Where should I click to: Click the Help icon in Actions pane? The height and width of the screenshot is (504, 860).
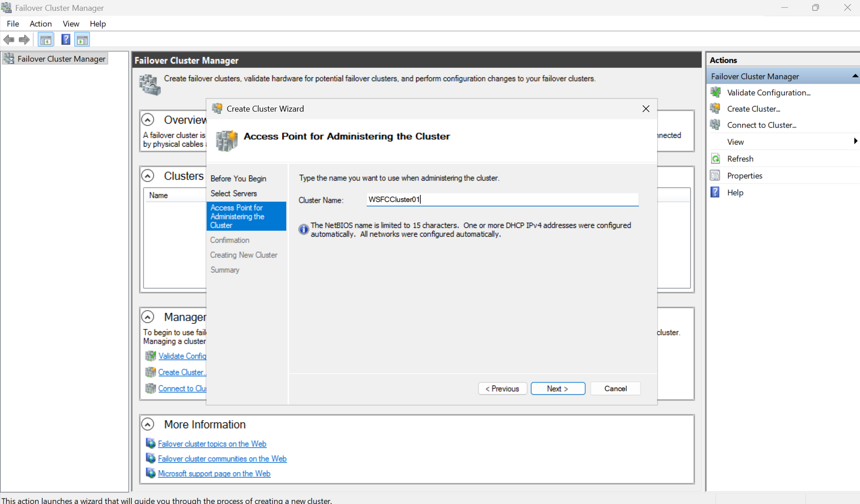click(x=716, y=193)
